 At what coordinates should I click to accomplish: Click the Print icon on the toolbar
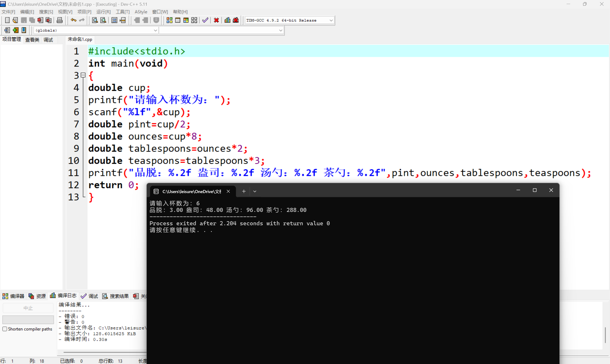point(60,20)
